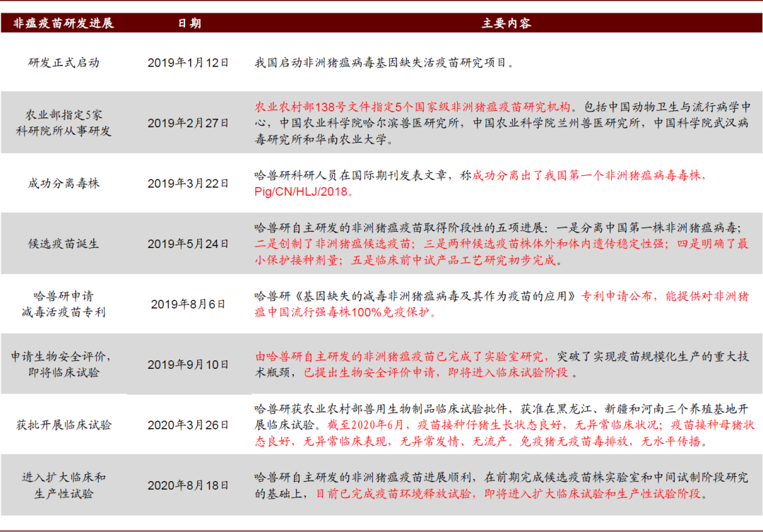Click date '2019年5月24日'

[x=188, y=244]
